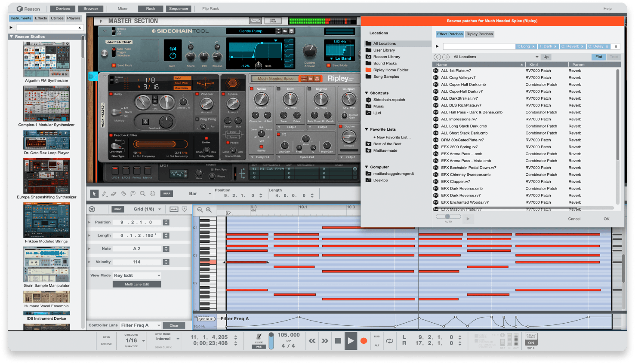Select the Europa Shapeshifting Synthesizer thumbnail
This screenshot has width=635, height=364.
(x=46, y=176)
